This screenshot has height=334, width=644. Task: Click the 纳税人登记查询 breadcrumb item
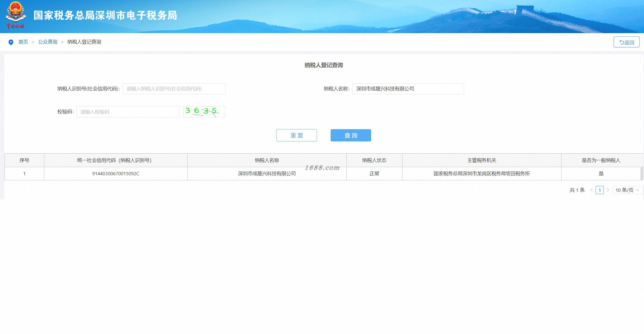(84, 42)
